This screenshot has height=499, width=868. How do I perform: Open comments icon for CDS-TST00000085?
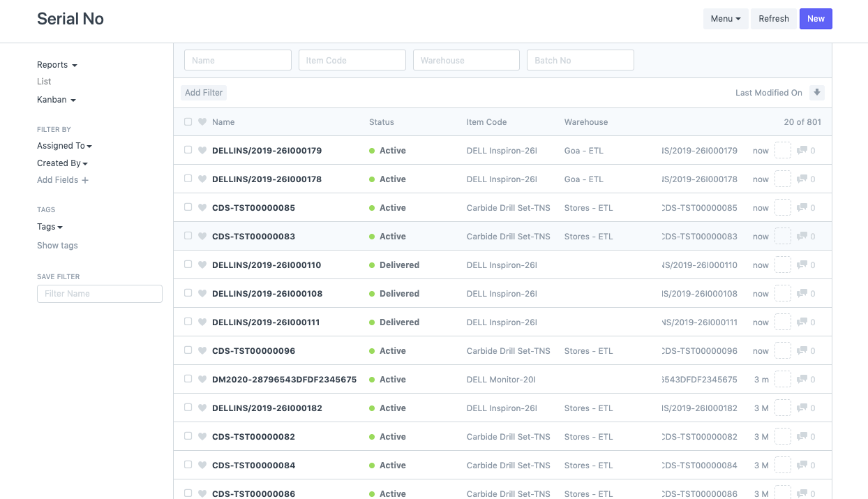(802, 208)
